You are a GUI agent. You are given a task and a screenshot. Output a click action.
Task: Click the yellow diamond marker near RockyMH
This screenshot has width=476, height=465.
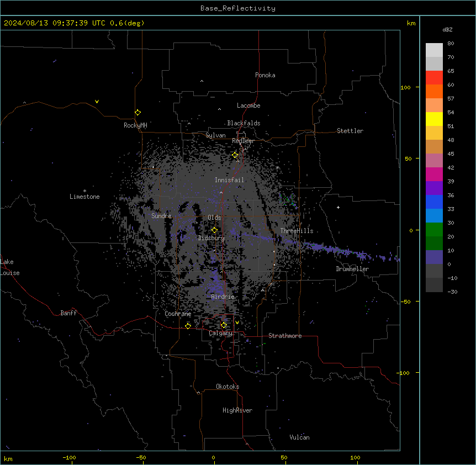point(138,113)
